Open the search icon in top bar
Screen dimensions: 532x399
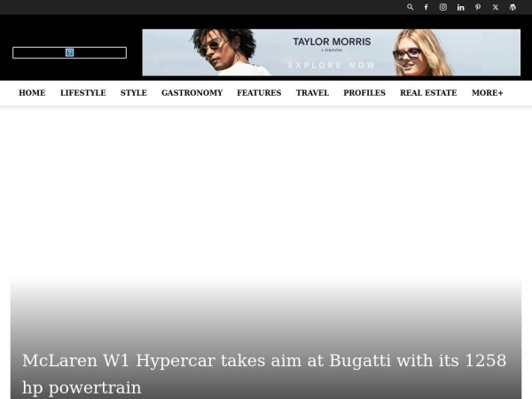click(x=410, y=7)
